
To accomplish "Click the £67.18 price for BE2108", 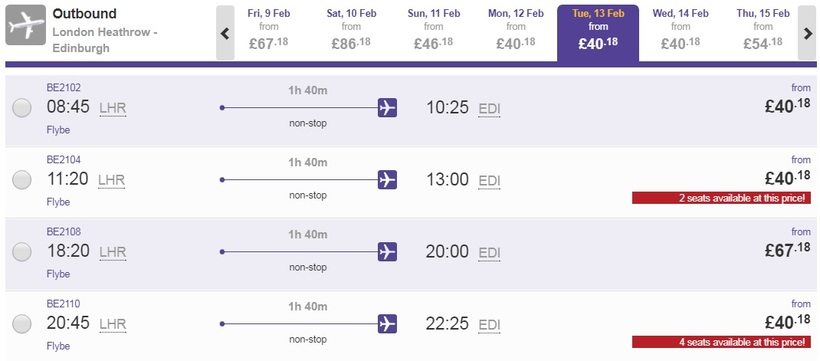I will [x=788, y=250].
